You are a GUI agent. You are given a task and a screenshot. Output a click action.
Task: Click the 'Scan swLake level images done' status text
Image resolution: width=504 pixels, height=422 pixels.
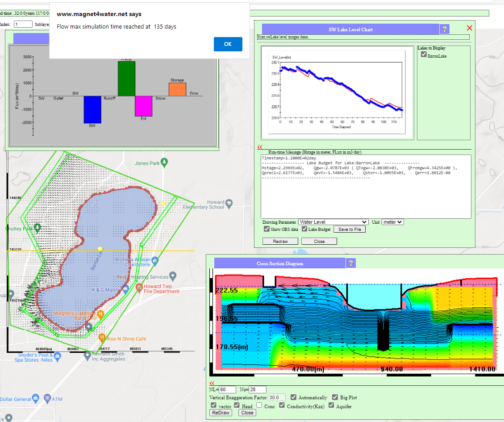[283, 37]
